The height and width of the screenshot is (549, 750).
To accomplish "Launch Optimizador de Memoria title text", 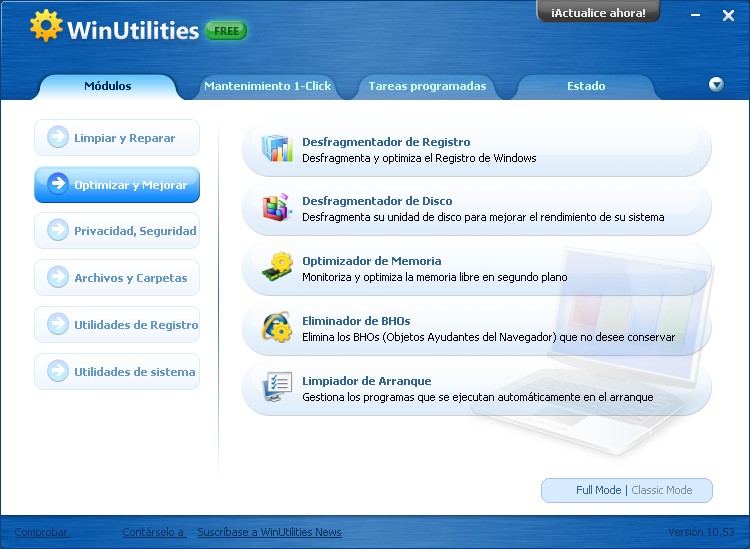I will point(372,261).
